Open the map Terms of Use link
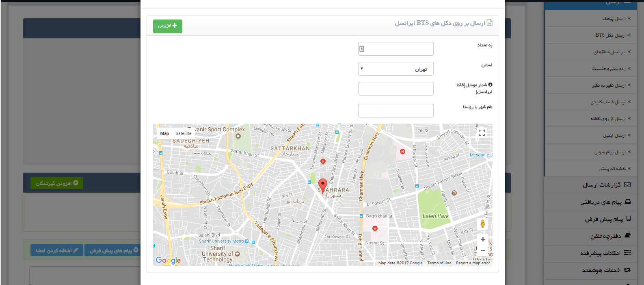 [439, 263]
